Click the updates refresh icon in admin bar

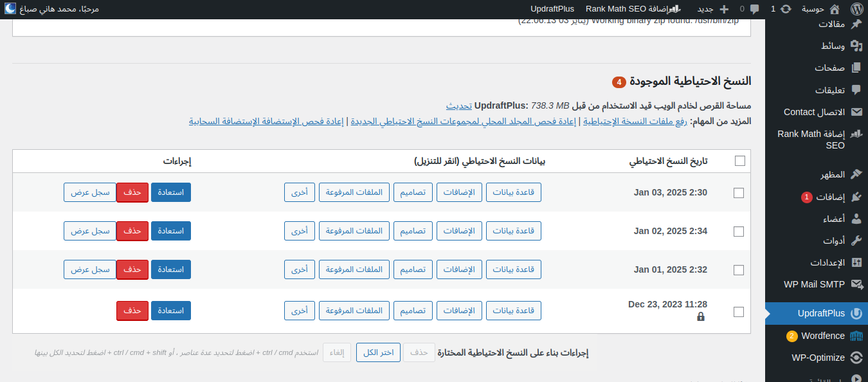point(786,9)
